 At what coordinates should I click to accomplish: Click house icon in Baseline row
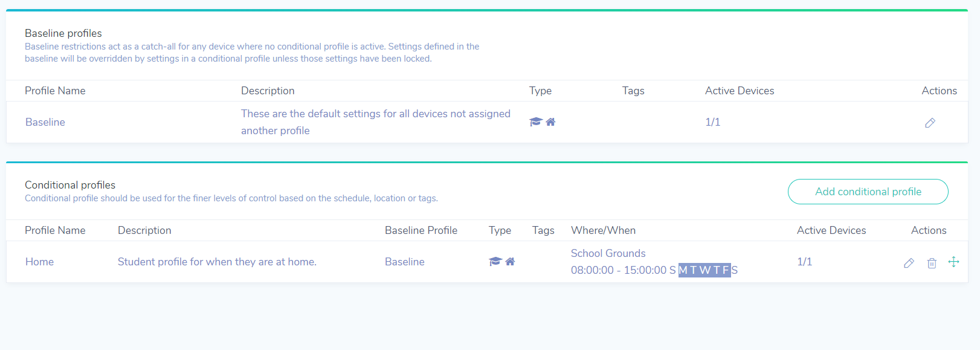point(550,122)
